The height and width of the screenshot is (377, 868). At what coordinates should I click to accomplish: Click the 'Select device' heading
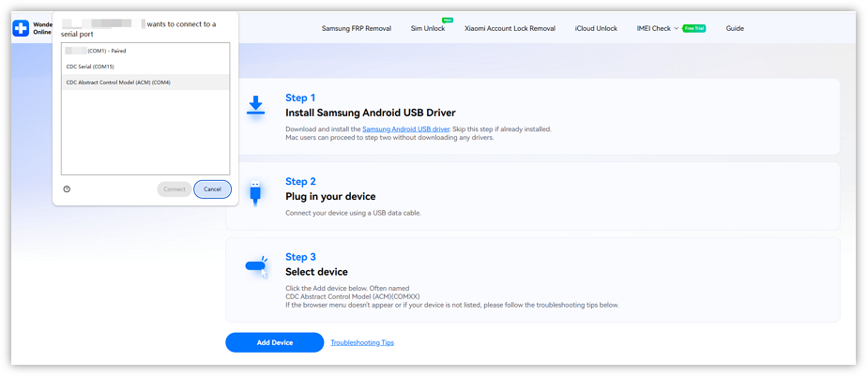[x=316, y=272]
